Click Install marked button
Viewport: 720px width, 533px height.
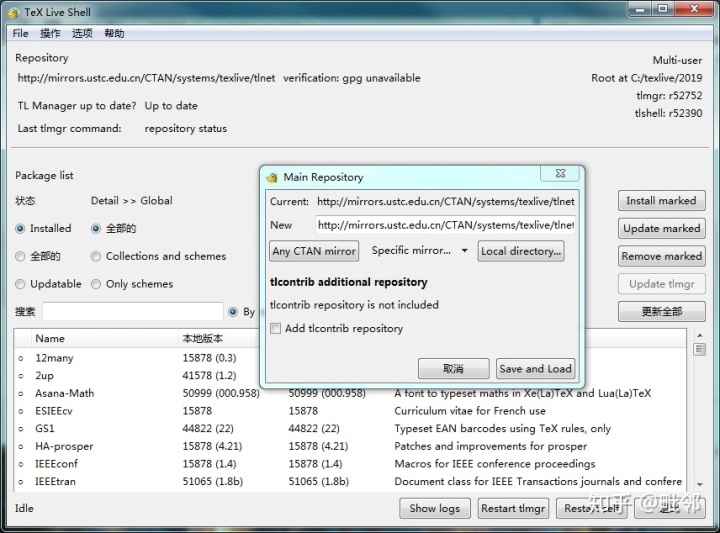click(661, 201)
